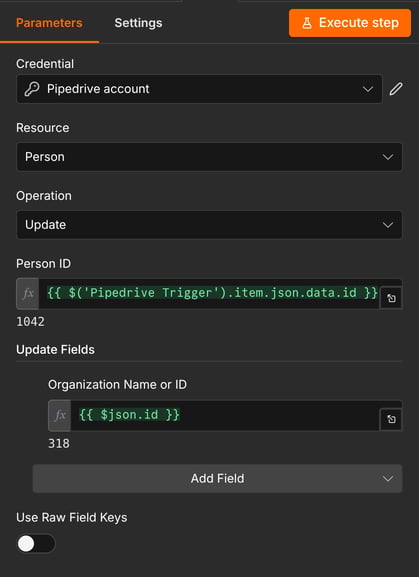Click the Organization Name or ID label
The width and height of the screenshot is (419, 577).
pos(117,385)
